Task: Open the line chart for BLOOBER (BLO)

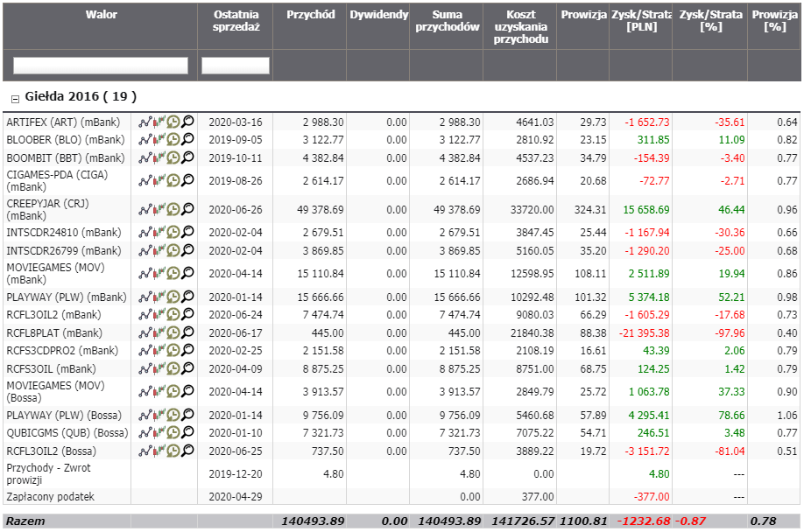Action: click(145, 139)
